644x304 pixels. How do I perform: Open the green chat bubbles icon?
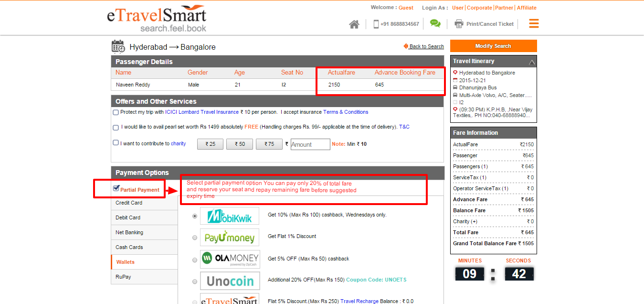[x=435, y=23]
